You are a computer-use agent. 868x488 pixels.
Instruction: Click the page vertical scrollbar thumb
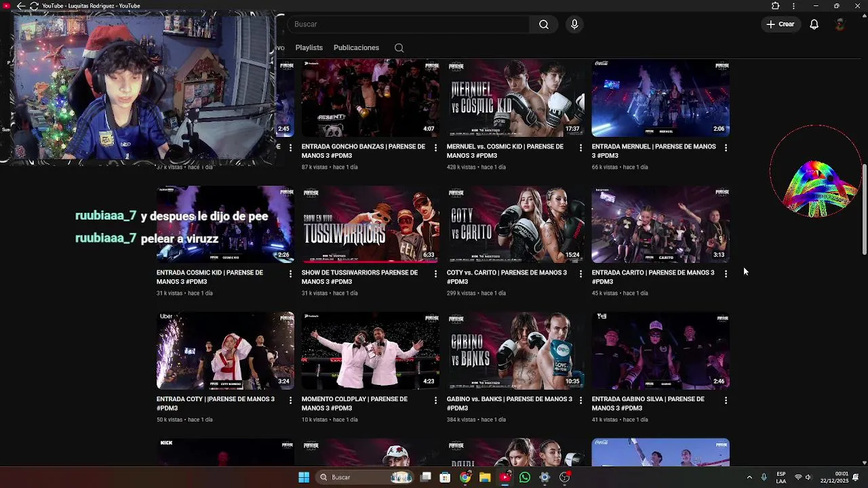tap(864, 210)
